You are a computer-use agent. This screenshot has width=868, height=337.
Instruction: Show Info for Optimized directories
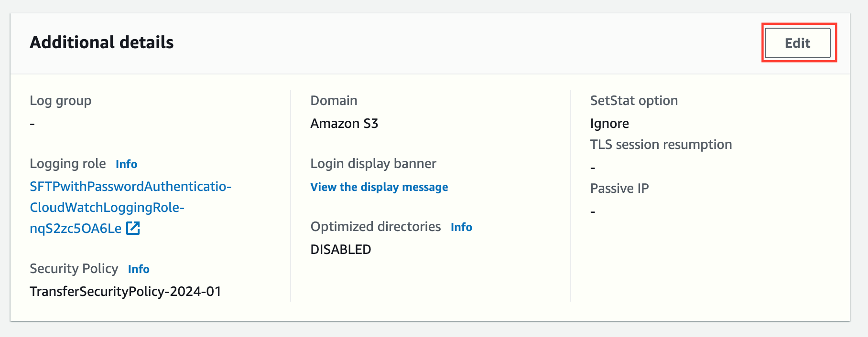(x=461, y=227)
